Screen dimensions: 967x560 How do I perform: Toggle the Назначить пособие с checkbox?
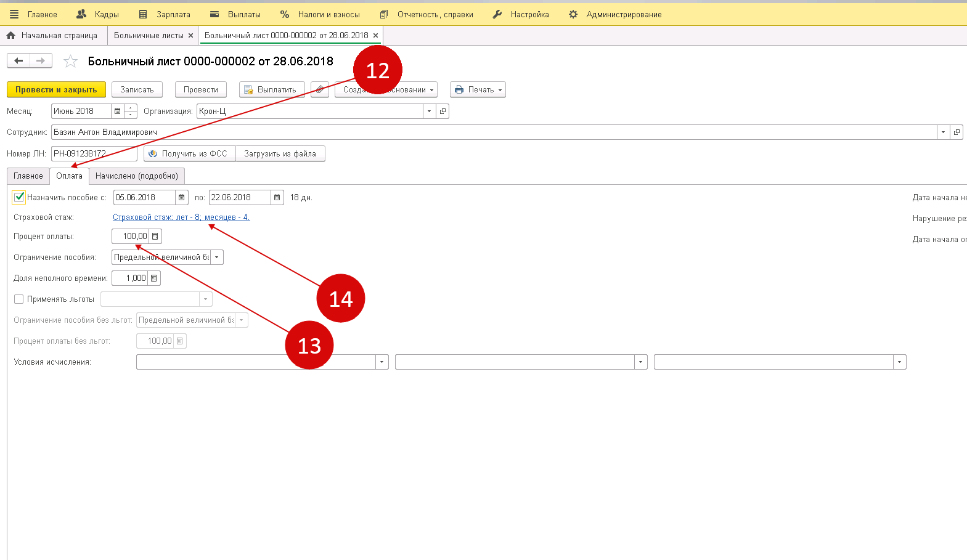pyautogui.click(x=19, y=198)
